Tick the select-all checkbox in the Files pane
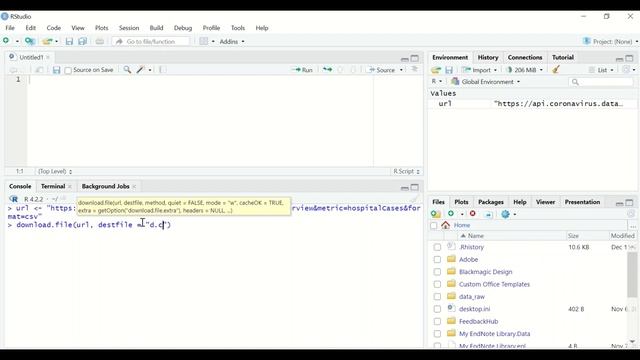Viewport: 640px width, 360px height. [x=433, y=225]
